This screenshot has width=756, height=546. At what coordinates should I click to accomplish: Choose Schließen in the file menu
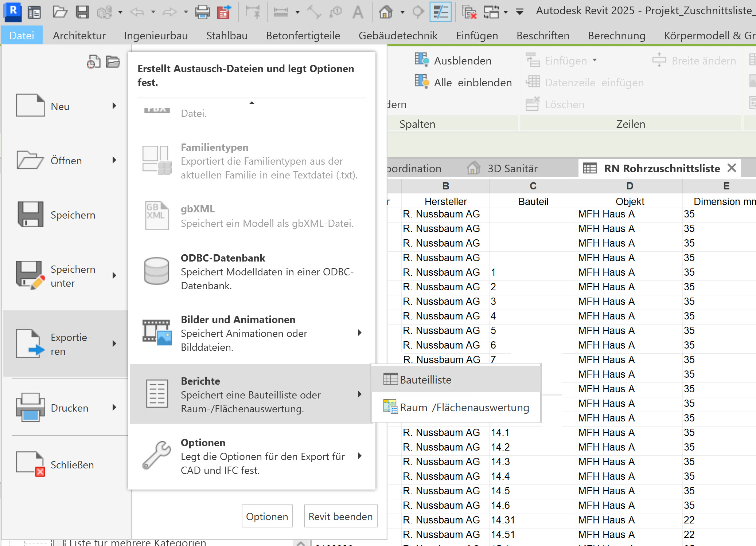(x=66, y=464)
